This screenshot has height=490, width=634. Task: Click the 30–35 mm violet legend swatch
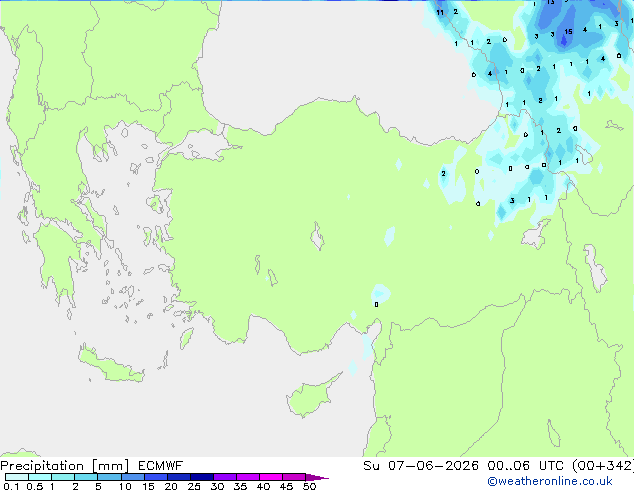(x=225, y=477)
